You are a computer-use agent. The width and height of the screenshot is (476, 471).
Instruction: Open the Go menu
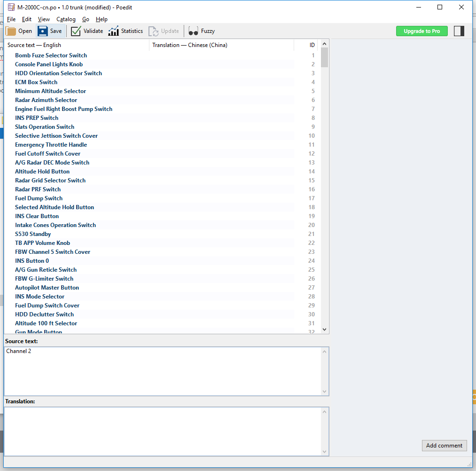point(86,19)
